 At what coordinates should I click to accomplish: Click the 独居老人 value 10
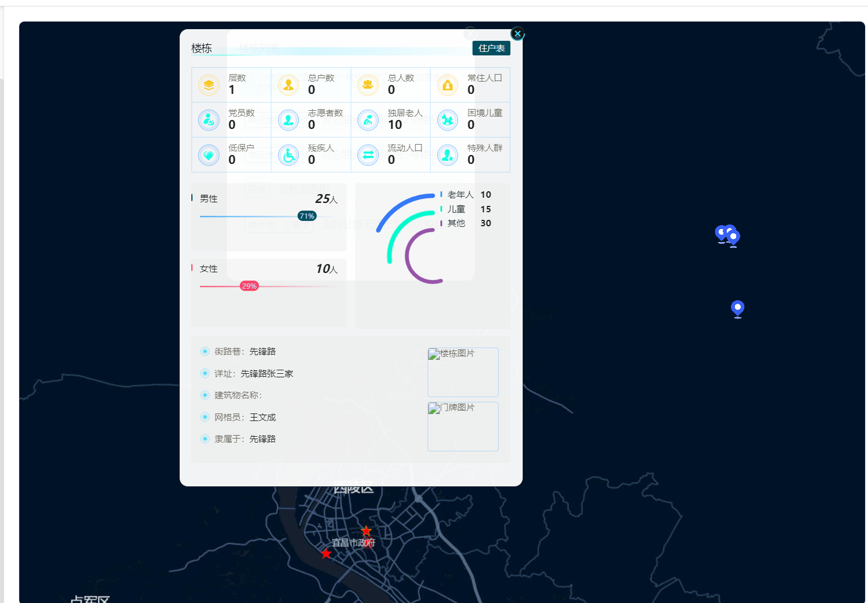(x=395, y=125)
